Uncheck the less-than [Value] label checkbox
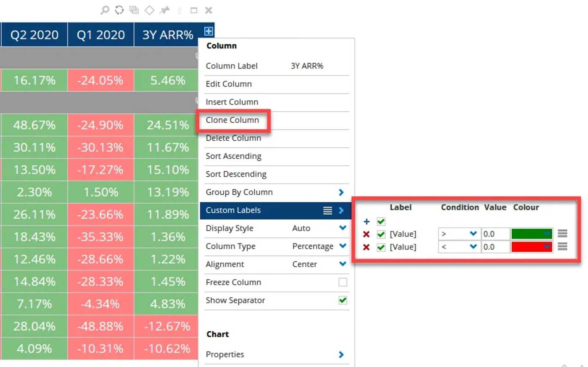Viewport: 588px width, 367px height. (381, 247)
